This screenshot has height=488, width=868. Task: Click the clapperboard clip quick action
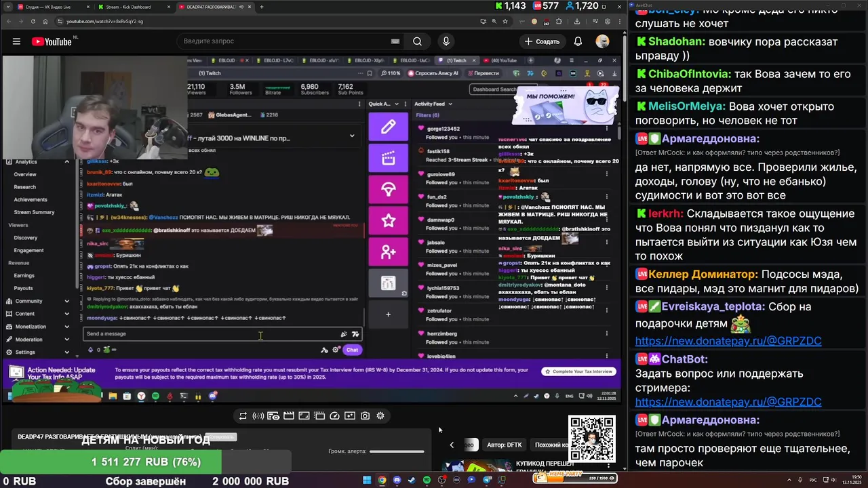[x=388, y=159]
